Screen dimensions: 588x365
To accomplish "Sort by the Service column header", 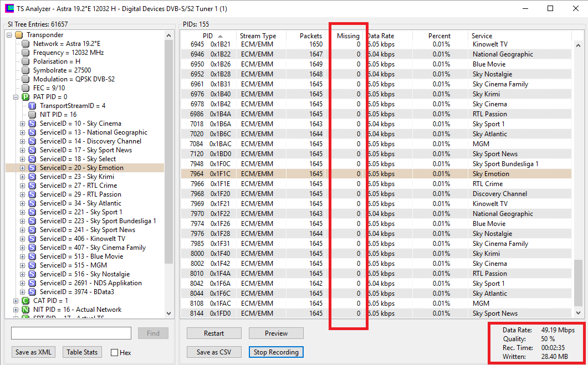I will tap(520, 36).
